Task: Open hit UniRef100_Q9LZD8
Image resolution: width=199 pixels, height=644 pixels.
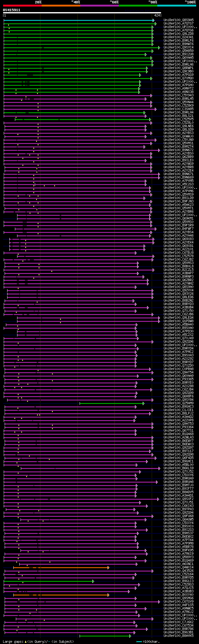Action: point(178,34)
